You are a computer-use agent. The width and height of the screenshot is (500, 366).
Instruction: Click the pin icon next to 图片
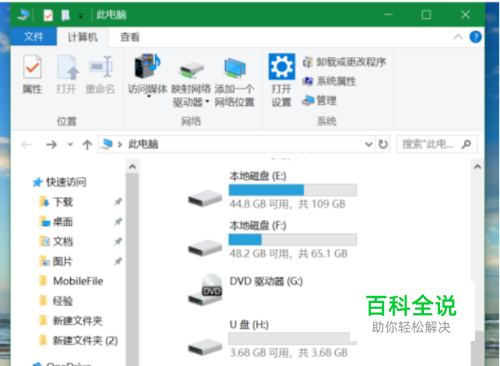click(118, 261)
